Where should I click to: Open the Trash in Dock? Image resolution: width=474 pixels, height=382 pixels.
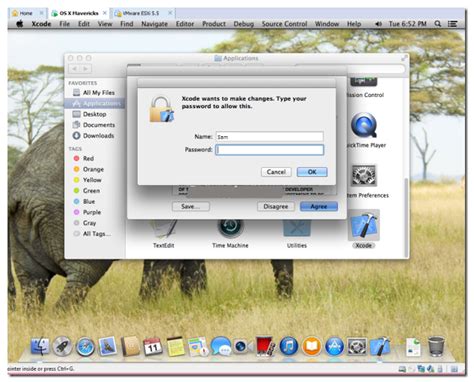pos(436,347)
